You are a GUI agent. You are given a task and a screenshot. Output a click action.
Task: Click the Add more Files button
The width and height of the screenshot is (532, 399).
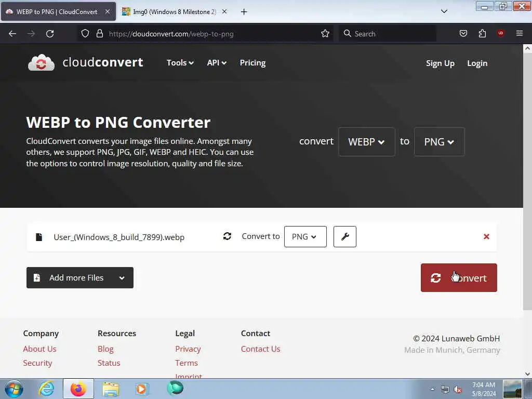79,277
